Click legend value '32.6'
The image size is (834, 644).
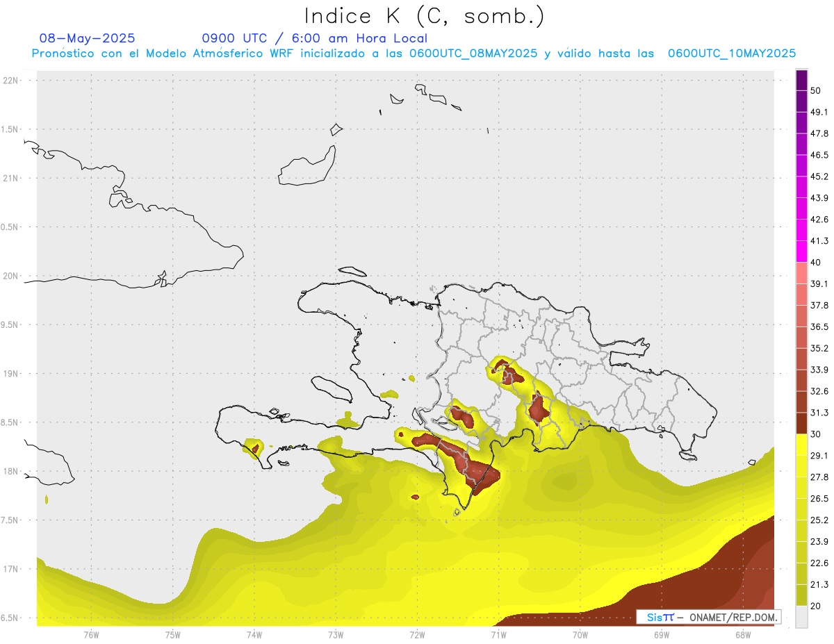[x=819, y=391]
